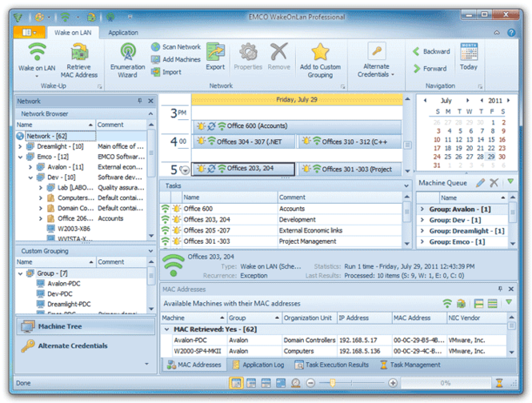Click Add Machines in ribbon
This screenshot has width=532, height=403.
point(176,59)
